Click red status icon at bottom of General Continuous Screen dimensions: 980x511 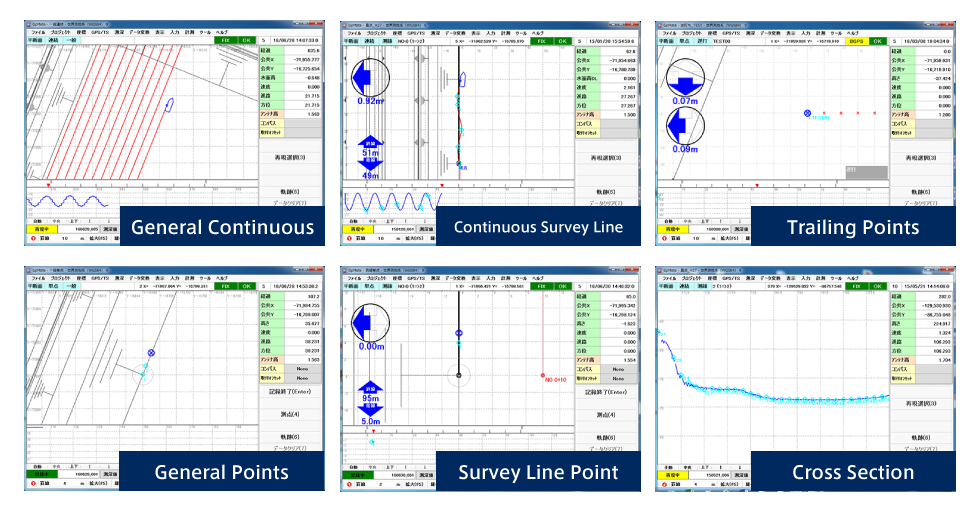(x=32, y=238)
